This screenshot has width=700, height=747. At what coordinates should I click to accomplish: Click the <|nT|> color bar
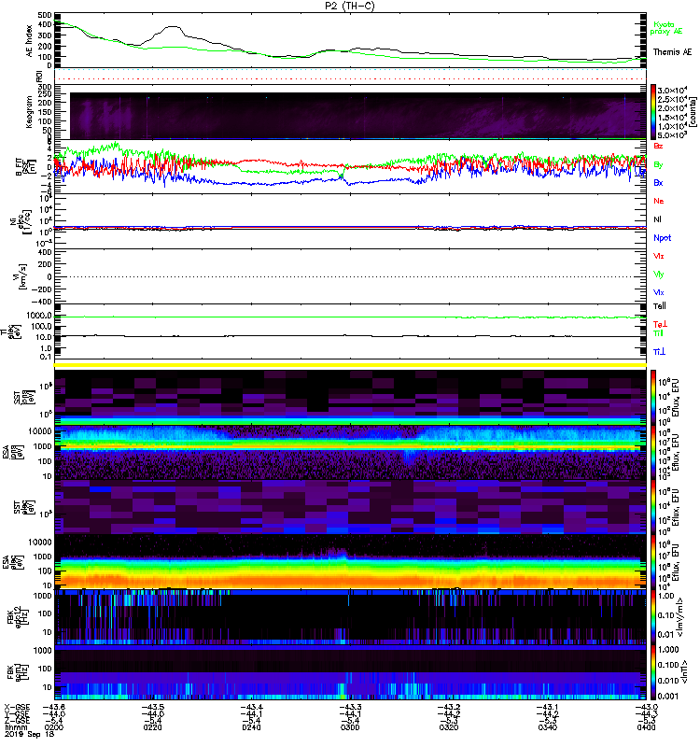click(x=653, y=671)
